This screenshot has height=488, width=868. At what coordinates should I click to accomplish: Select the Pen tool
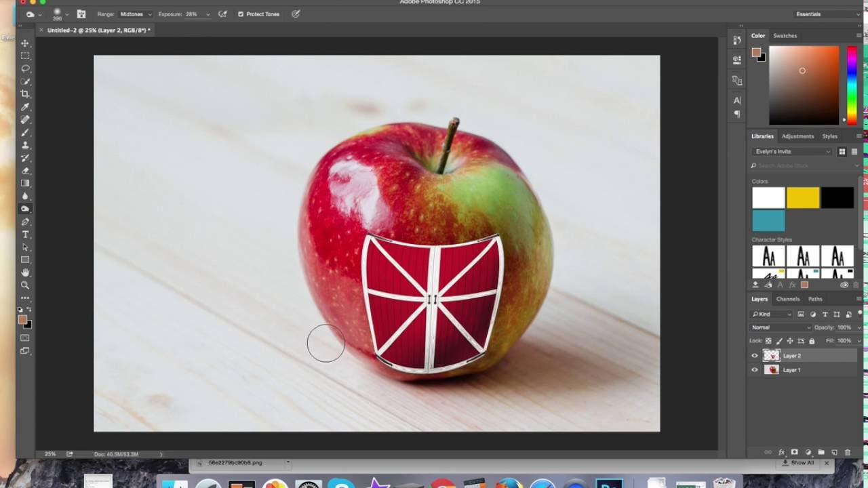point(25,222)
